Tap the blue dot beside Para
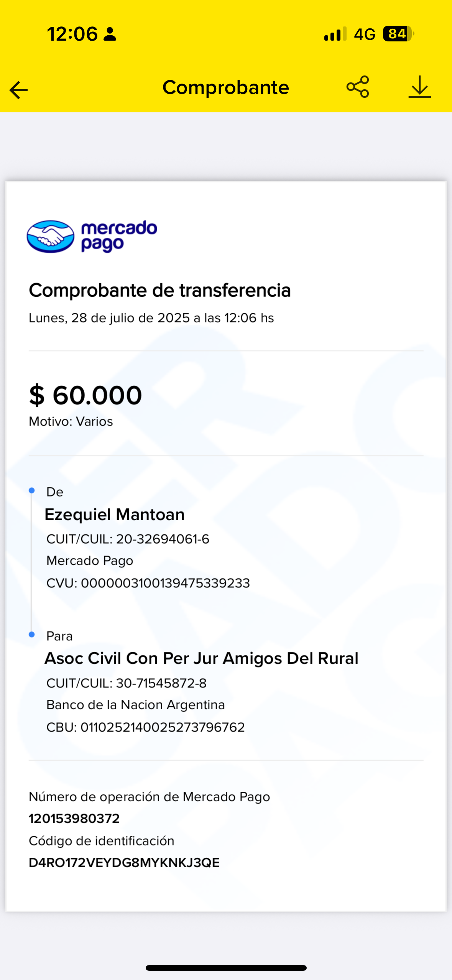This screenshot has width=452, height=980. (32, 635)
